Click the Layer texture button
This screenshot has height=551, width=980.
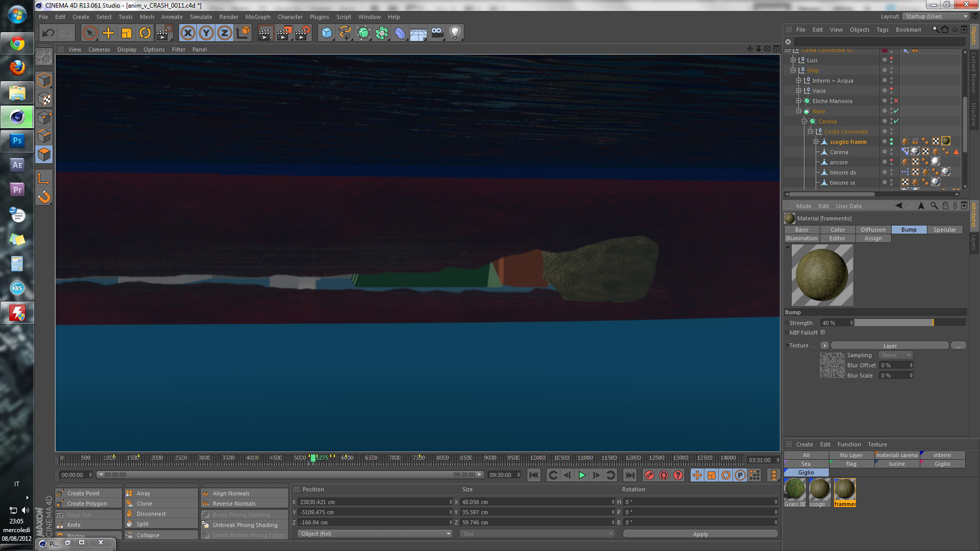[890, 346]
